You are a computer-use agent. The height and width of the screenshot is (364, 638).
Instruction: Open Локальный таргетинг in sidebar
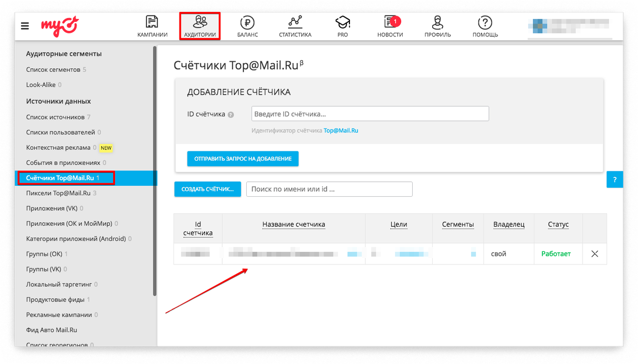62,284
